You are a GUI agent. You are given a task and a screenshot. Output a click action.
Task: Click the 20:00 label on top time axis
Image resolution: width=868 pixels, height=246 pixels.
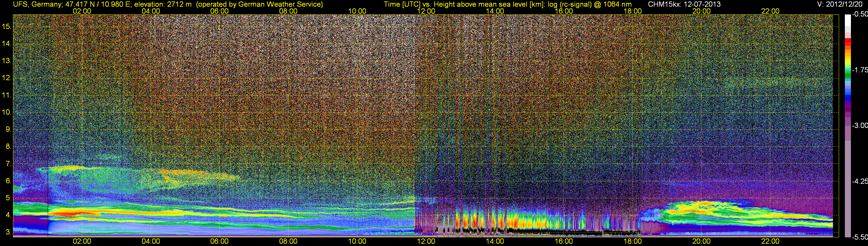[702, 11]
